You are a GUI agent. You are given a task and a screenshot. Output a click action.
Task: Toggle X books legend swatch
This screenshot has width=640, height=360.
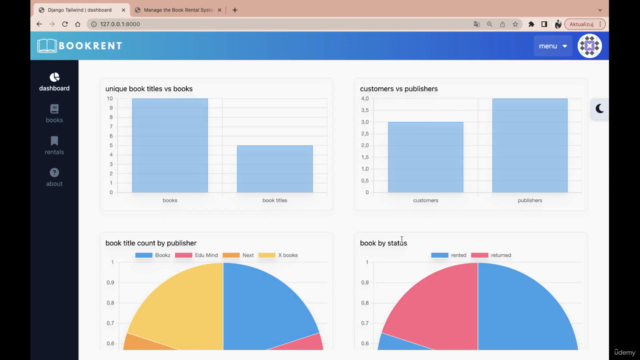[267, 255]
